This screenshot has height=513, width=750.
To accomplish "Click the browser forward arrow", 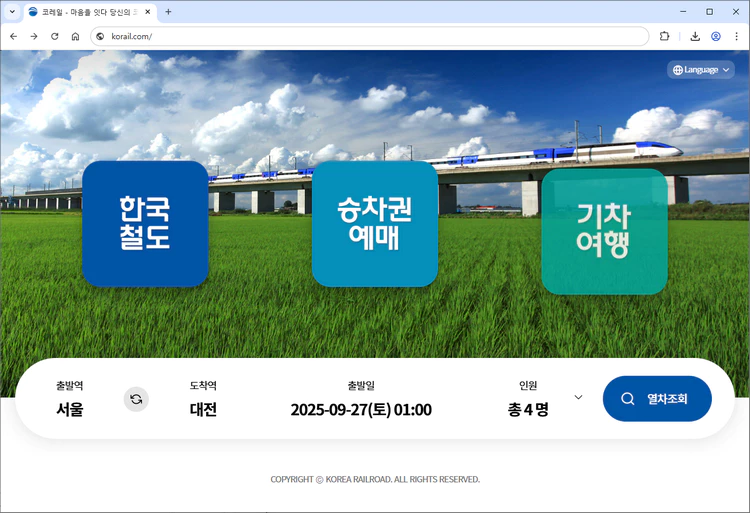I will pos(34,36).
